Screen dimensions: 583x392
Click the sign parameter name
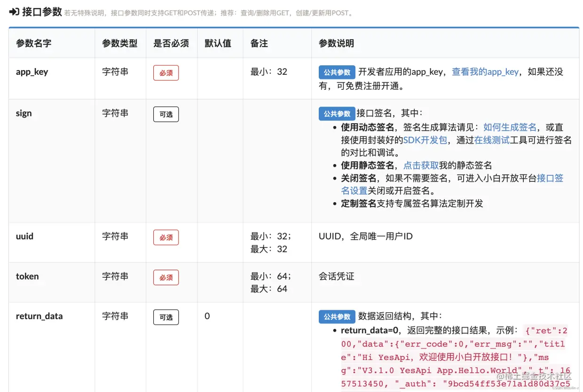point(24,113)
